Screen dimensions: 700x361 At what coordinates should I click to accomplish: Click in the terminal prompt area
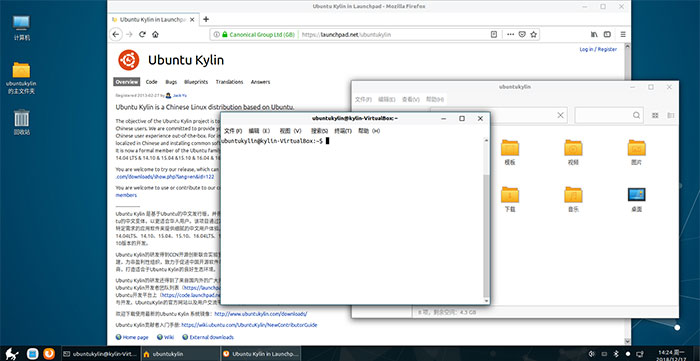pos(353,221)
